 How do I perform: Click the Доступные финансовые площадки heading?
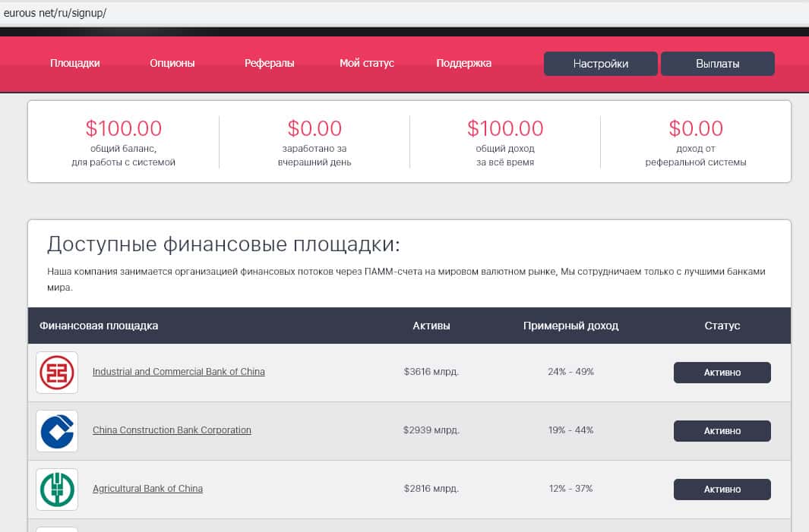coord(223,244)
